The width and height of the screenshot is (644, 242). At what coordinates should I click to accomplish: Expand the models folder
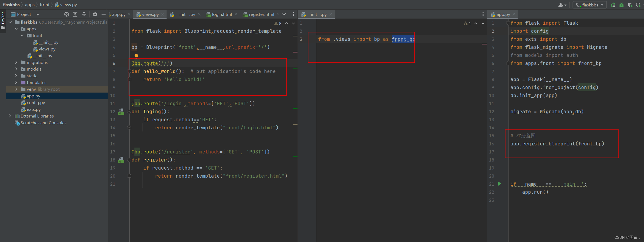click(x=16, y=69)
